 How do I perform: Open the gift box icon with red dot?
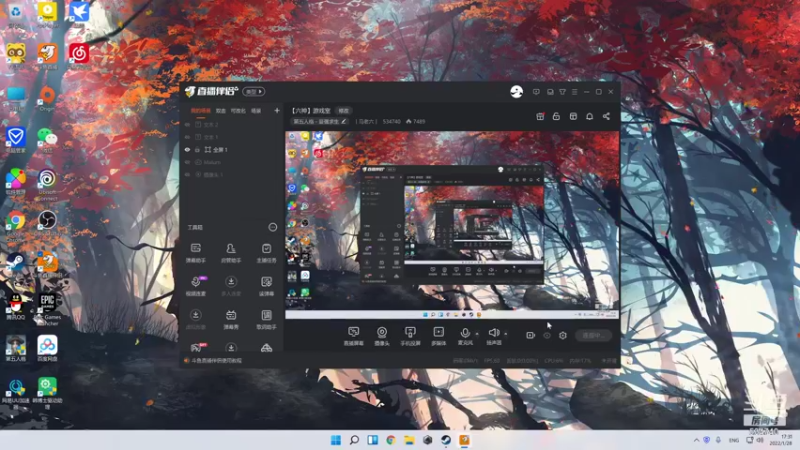click(540, 116)
